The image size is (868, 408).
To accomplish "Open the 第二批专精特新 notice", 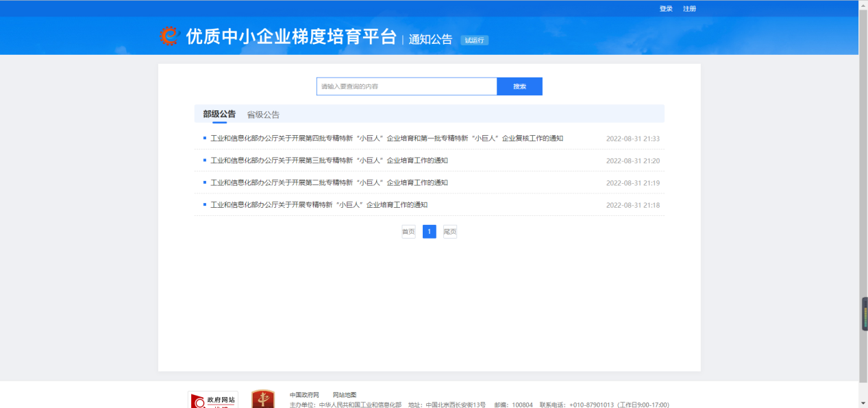I will click(x=329, y=182).
